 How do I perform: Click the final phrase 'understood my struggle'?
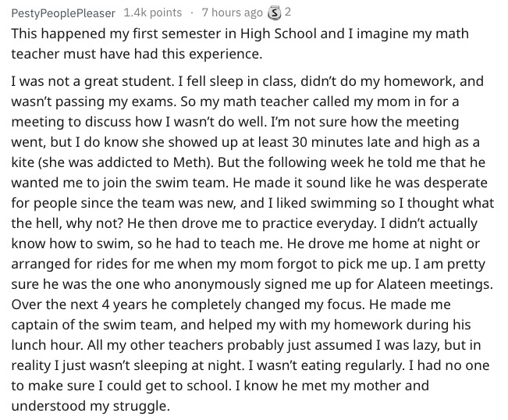90,407
